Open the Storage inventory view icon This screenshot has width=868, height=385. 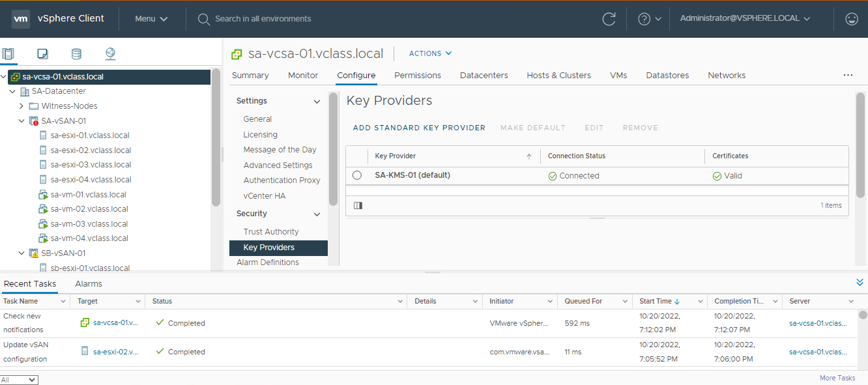(76, 54)
